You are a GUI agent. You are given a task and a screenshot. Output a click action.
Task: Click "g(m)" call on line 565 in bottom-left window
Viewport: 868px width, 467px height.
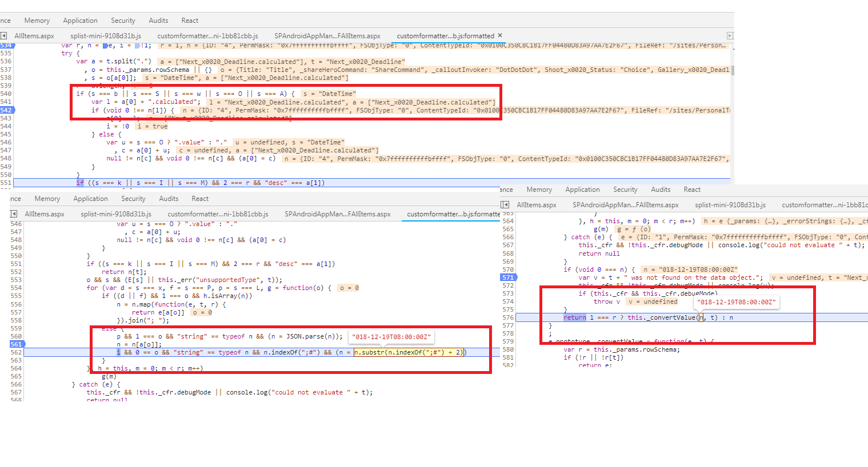(109, 376)
